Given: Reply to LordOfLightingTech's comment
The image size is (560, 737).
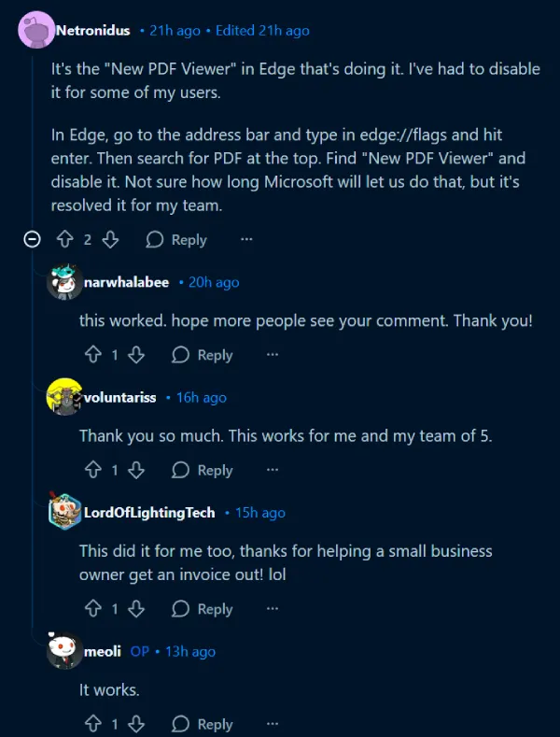Looking at the screenshot, I should click(x=203, y=609).
